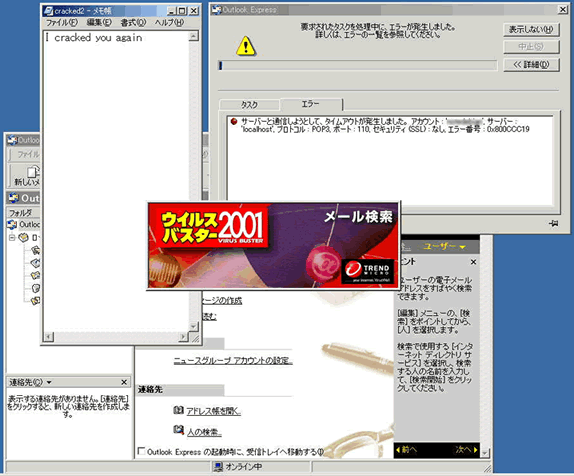Click Notepad horizontal scrollbar left arrow
Screen dimensions: 574x476
click(x=49, y=336)
